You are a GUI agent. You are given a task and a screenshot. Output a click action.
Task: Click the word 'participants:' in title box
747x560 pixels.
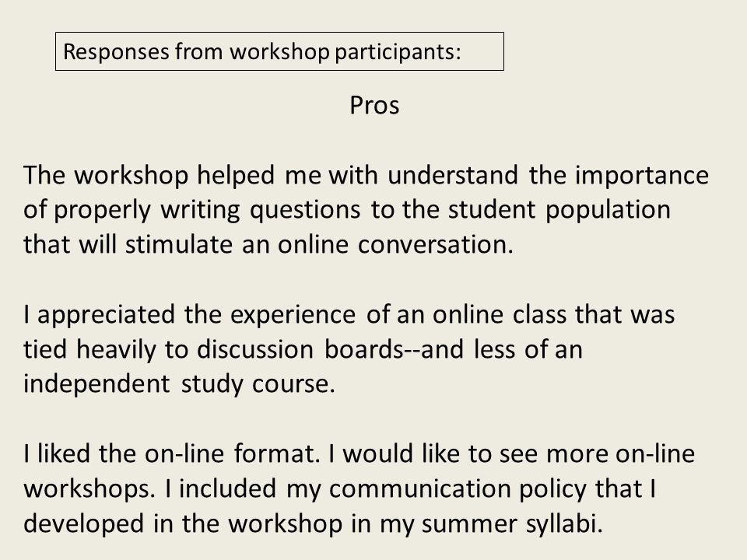(x=398, y=52)
